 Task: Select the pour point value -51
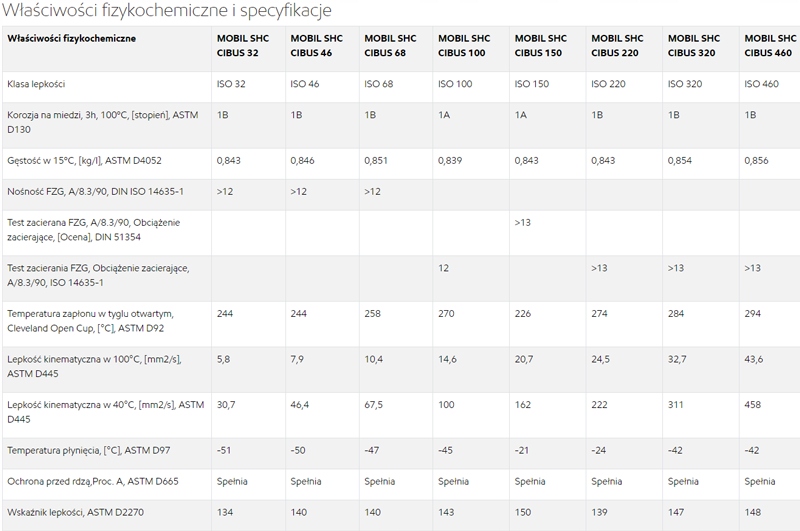point(225,451)
